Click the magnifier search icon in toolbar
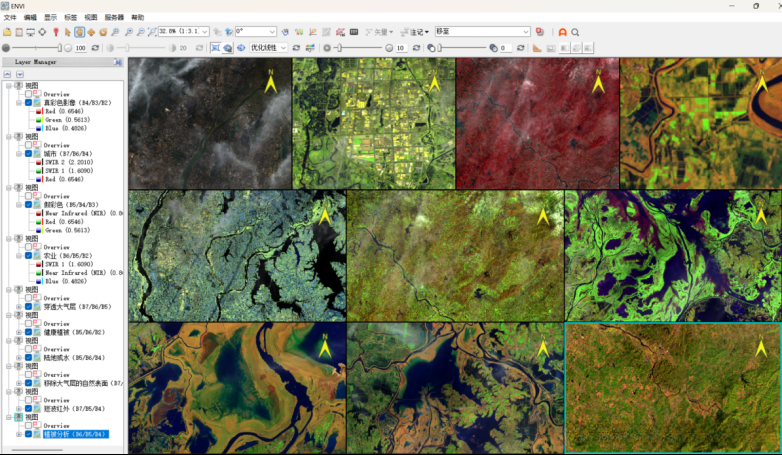The height and width of the screenshot is (455, 782). [576, 32]
